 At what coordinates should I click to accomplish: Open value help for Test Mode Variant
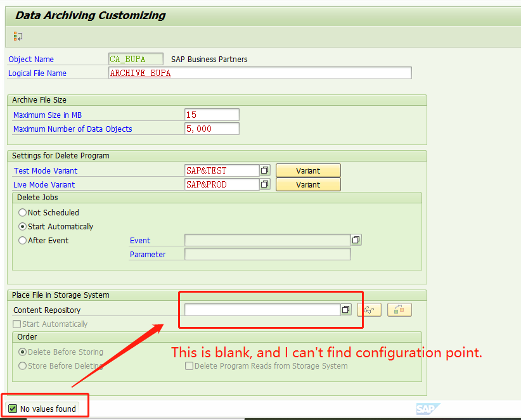[x=265, y=170]
